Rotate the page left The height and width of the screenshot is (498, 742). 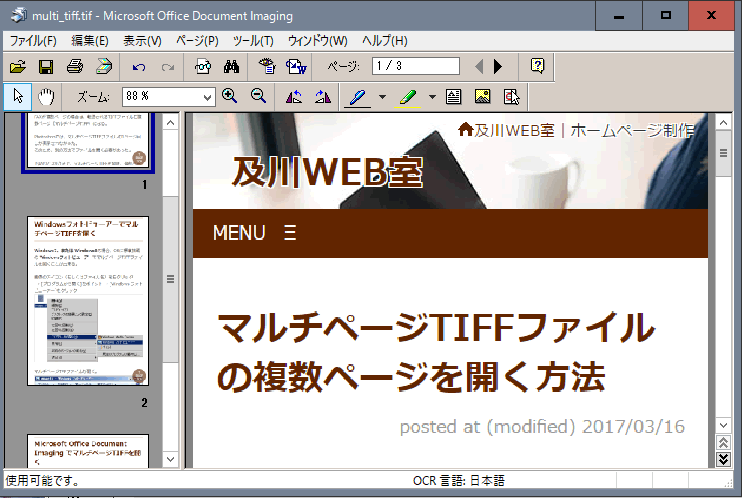(x=294, y=97)
